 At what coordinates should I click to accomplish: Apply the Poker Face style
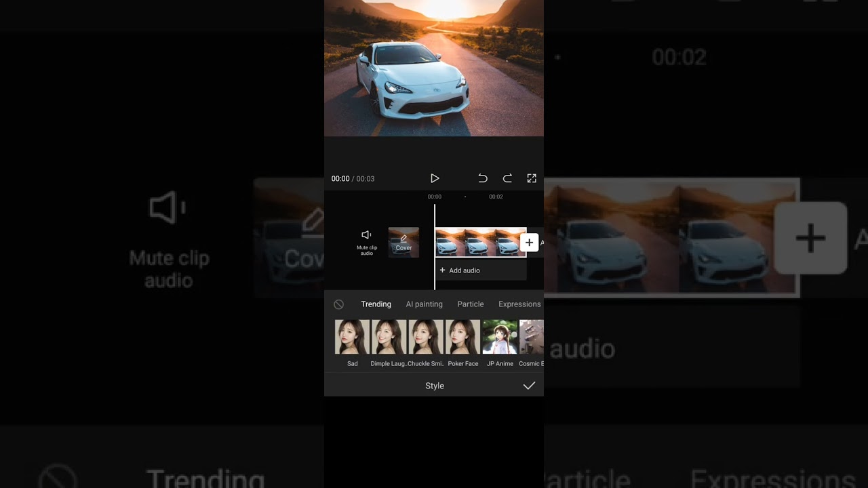pos(463,344)
